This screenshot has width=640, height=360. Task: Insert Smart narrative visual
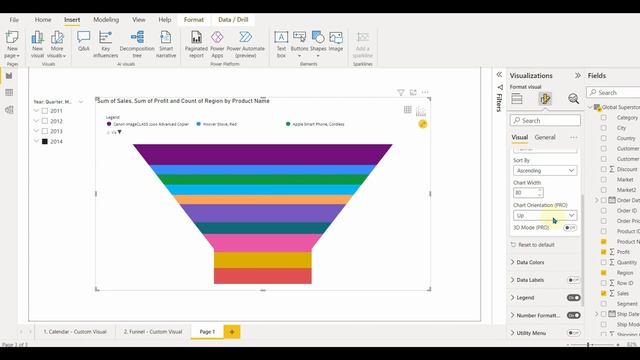166,44
